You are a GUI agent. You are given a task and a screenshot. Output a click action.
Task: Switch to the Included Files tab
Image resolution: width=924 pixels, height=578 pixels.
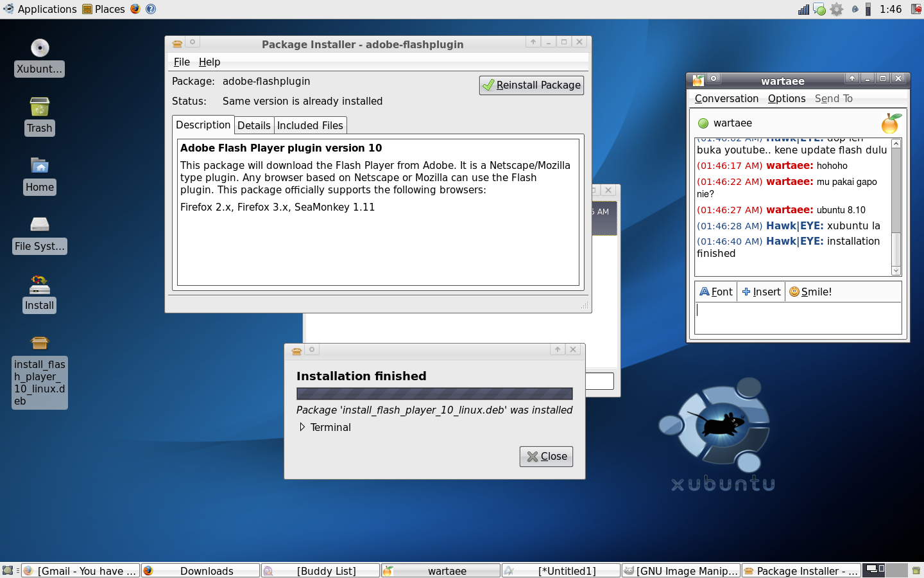point(310,125)
